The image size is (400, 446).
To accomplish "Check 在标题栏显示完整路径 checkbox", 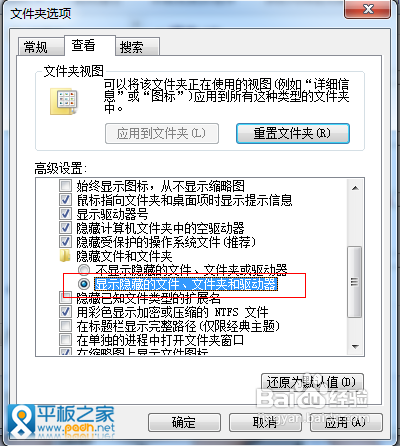I will point(65,326).
